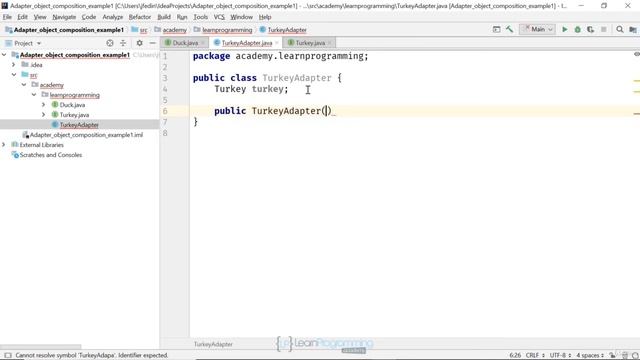This screenshot has width=640, height=360.
Task: Open the File menu
Action: click(7, 17)
